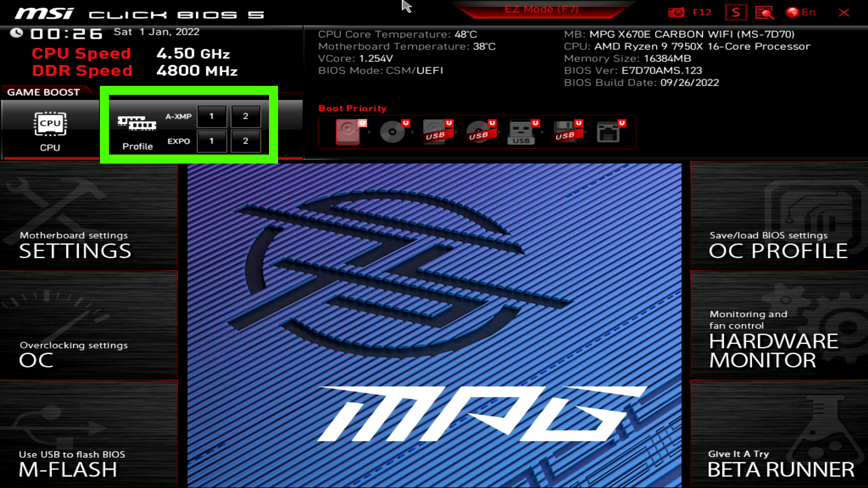Enable EXPO profile 2
This screenshot has width=868, height=488.
245,141
